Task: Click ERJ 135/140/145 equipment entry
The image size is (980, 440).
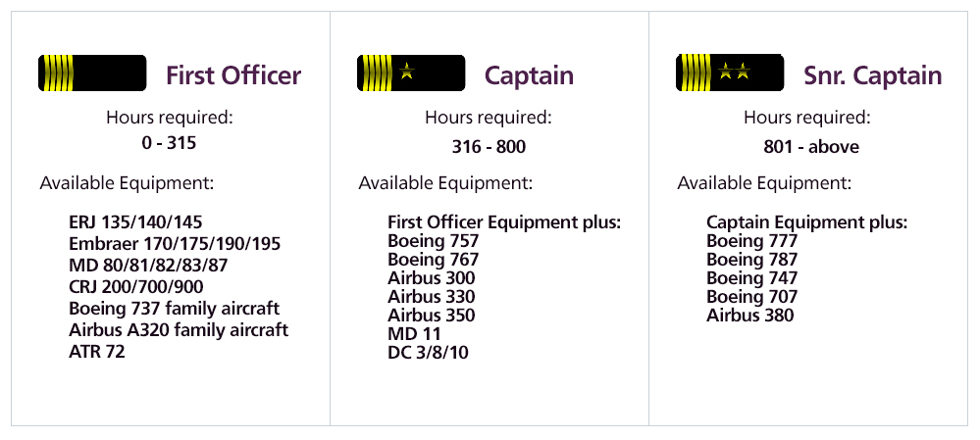Action: pos(135,222)
